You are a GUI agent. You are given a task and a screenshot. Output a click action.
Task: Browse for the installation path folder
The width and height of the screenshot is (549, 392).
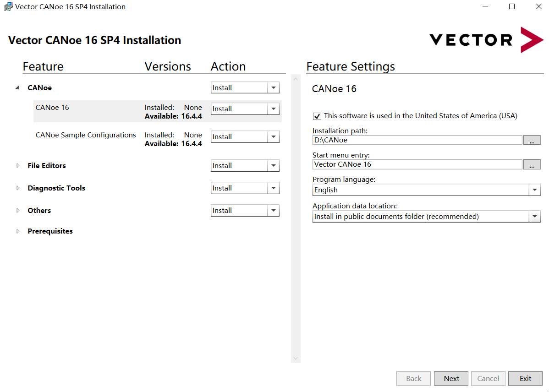tap(532, 140)
